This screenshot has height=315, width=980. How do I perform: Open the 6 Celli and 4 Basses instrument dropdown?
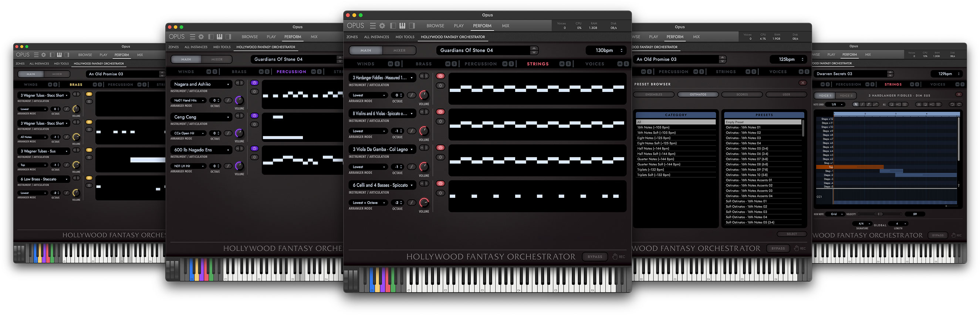coord(383,185)
